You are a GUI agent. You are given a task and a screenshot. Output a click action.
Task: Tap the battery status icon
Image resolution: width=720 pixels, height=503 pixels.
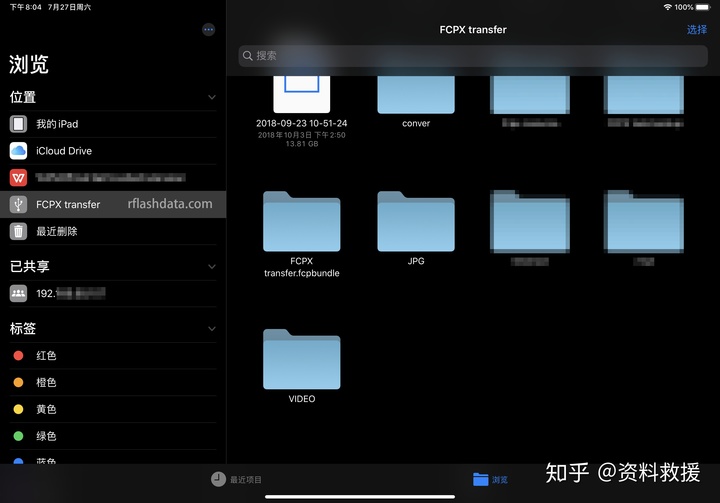(x=703, y=7)
